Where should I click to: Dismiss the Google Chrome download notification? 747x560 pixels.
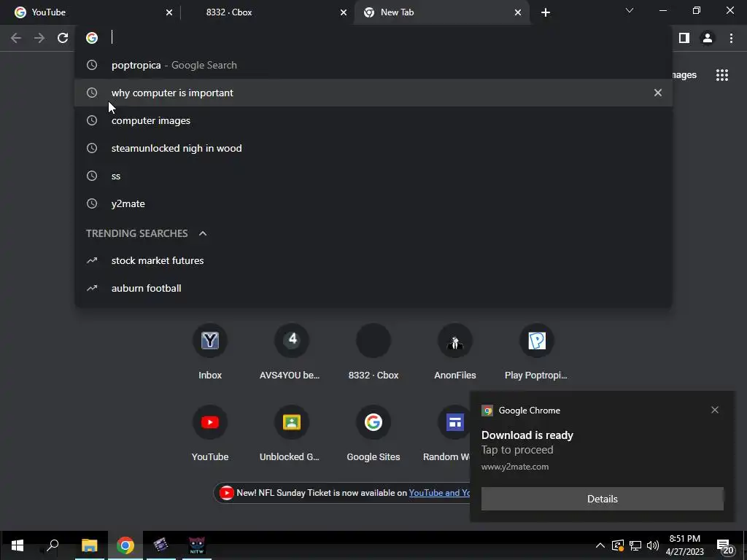point(715,410)
